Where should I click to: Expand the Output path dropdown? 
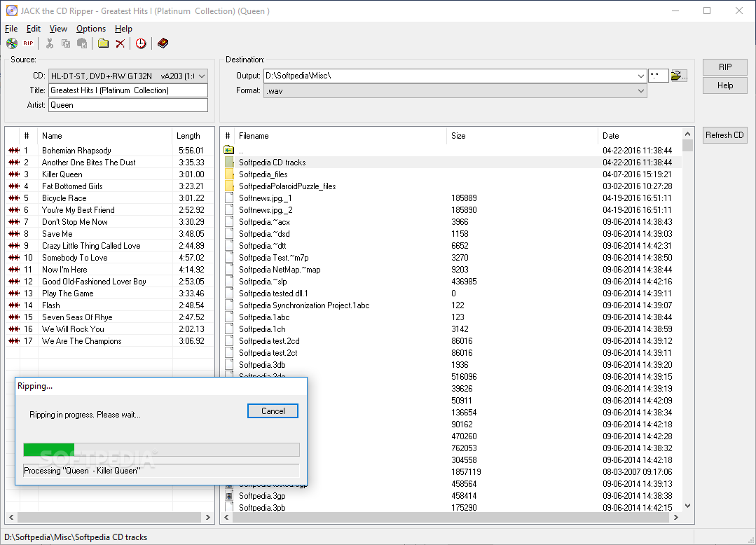[641, 76]
